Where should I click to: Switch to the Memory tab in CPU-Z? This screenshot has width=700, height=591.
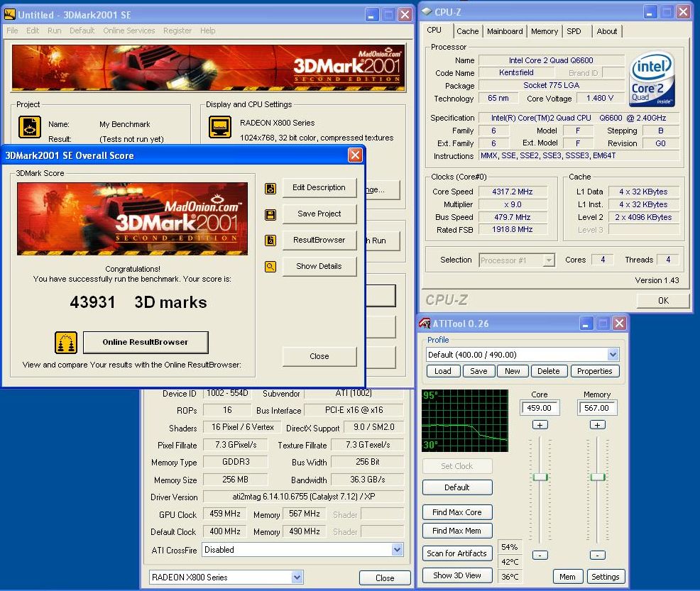(x=545, y=31)
